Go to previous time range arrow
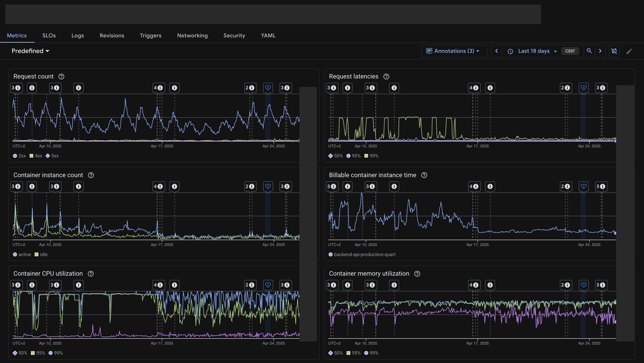This screenshot has width=644, height=363. [x=496, y=51]
